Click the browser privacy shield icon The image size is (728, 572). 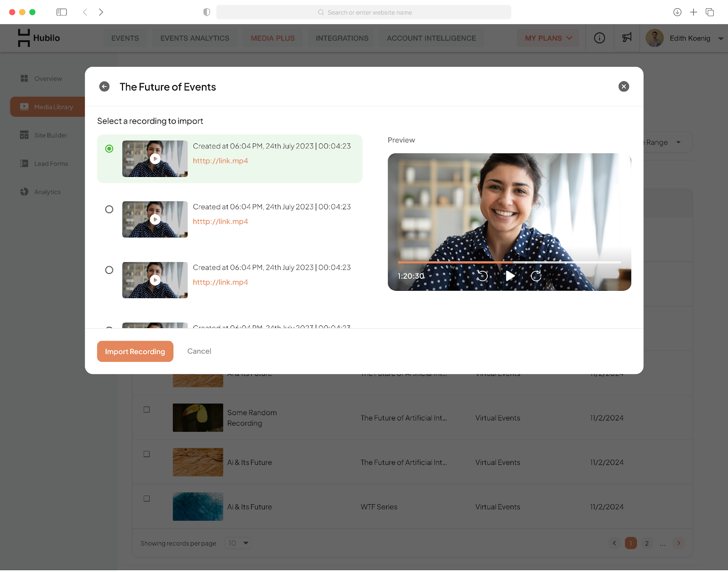point(207,12)
